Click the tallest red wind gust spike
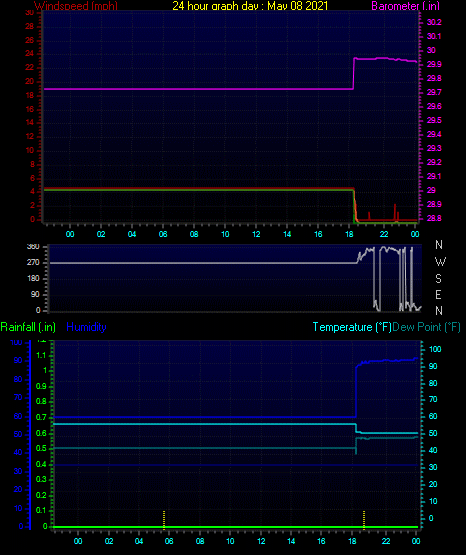The width and height of the screenshot is (466, 555). click(395, 212)
